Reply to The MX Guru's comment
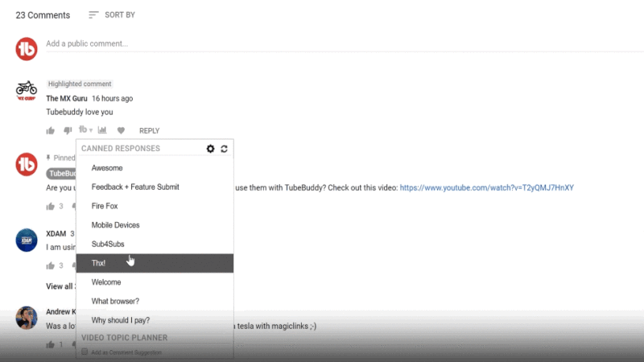Image resolution: width=644 pixels, height=362 pixels. point(149,130)
